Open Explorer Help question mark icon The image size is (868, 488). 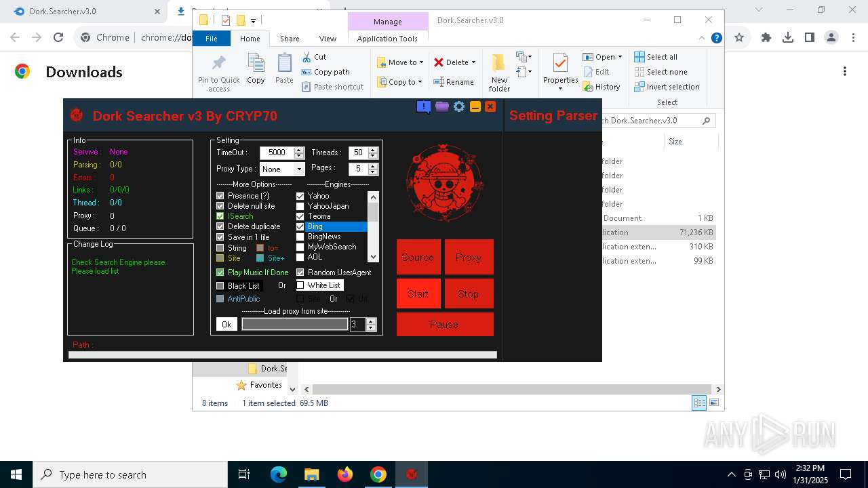pos(716,38)
